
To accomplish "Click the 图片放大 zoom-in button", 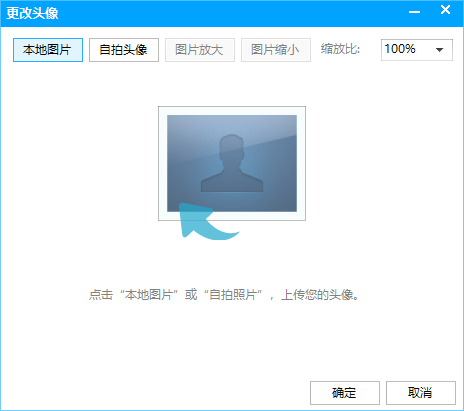I will (x=200, y=50).
